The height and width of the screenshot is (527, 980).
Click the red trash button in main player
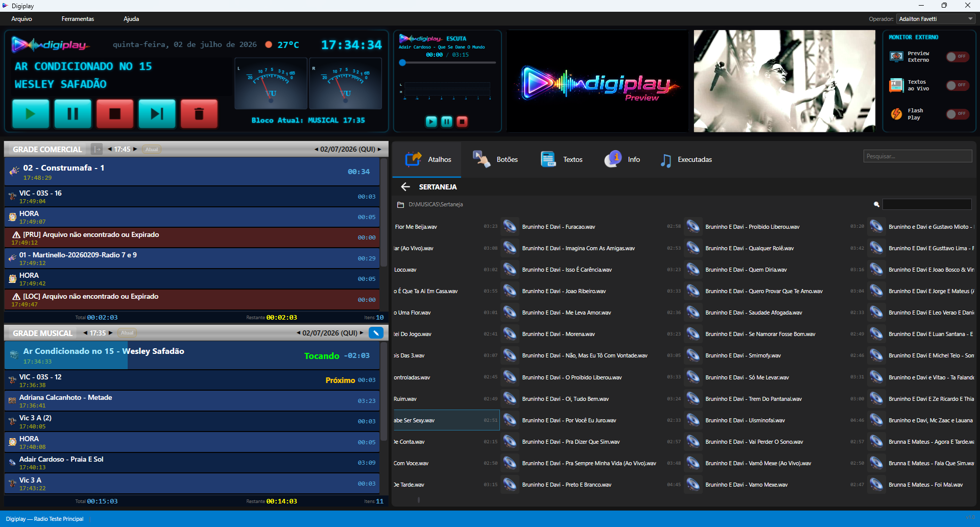point(199,113)
